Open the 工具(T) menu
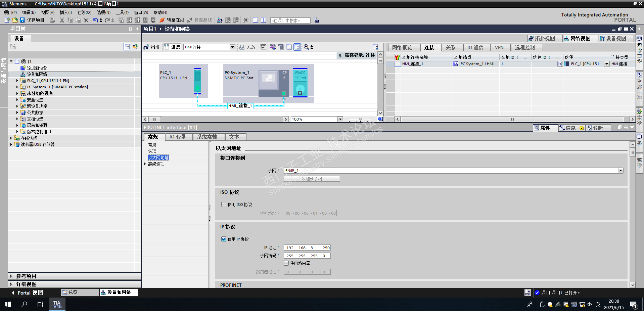This screenshot has height=311, width=644. pos(122,12)
